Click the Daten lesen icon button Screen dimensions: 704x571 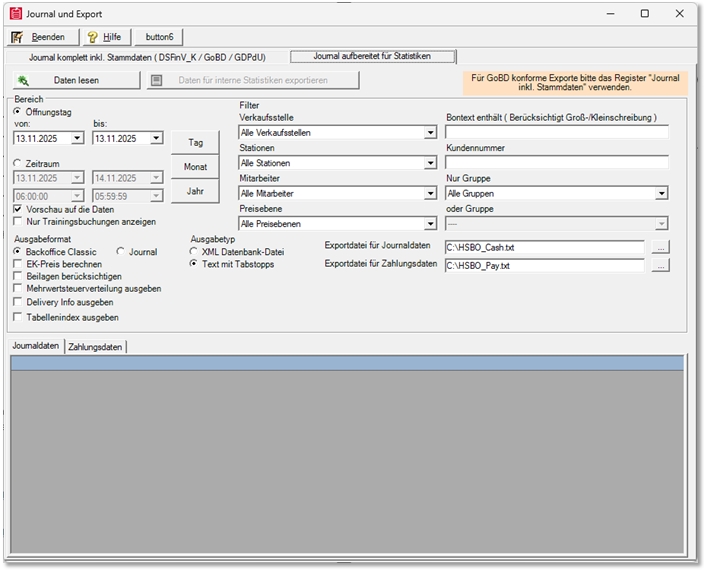23,80
